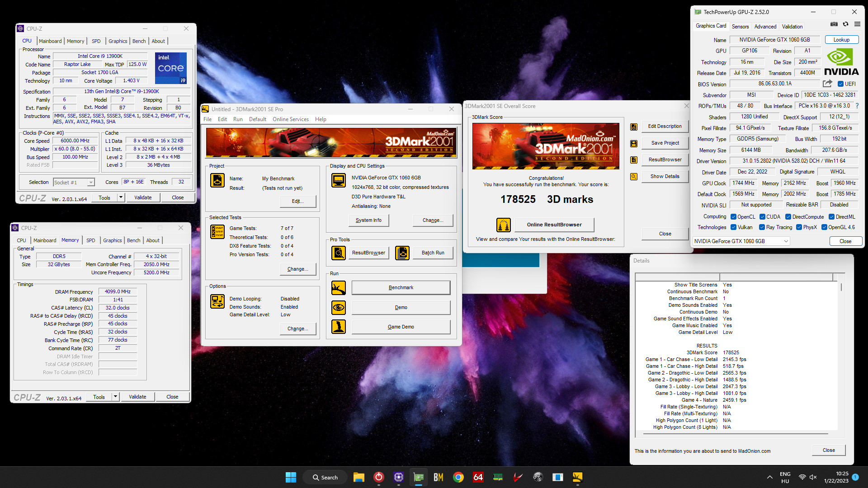
Task: Toggle the OpenCL checkbox
Action: [x=733, y=217]
